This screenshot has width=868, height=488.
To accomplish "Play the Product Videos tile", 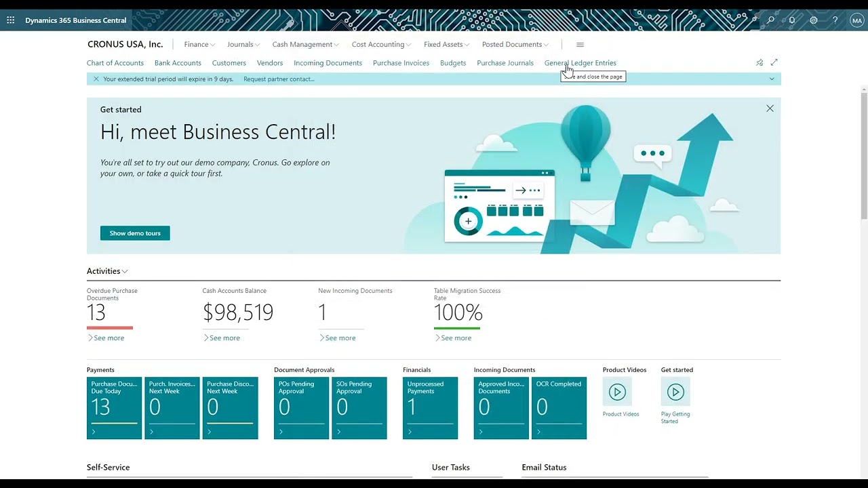I will click(617, 392).
